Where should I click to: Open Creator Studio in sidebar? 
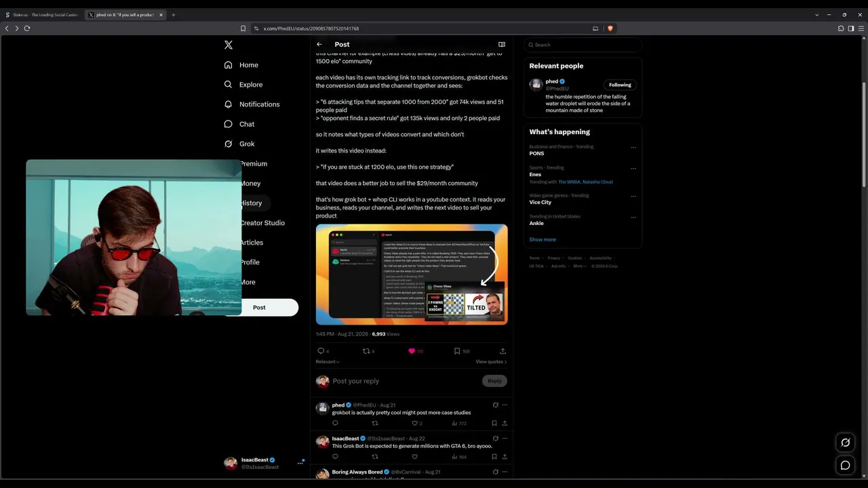click(x=262, y=223)
